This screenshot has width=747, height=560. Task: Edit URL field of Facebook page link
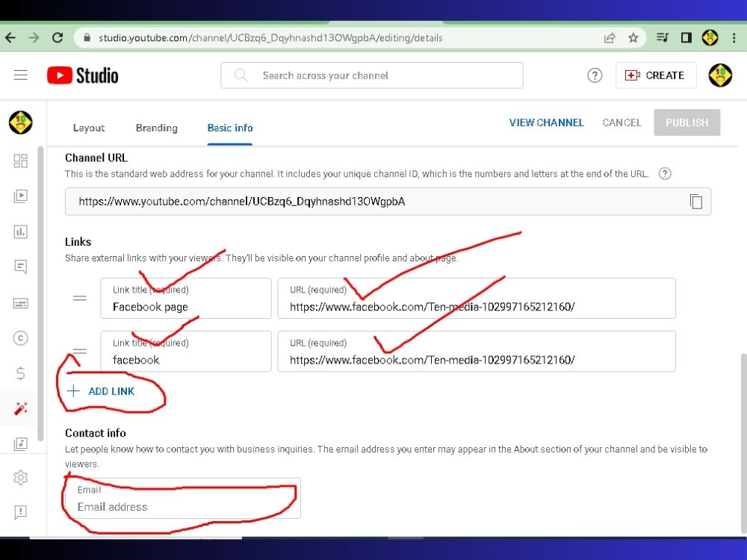coord(477,298)
